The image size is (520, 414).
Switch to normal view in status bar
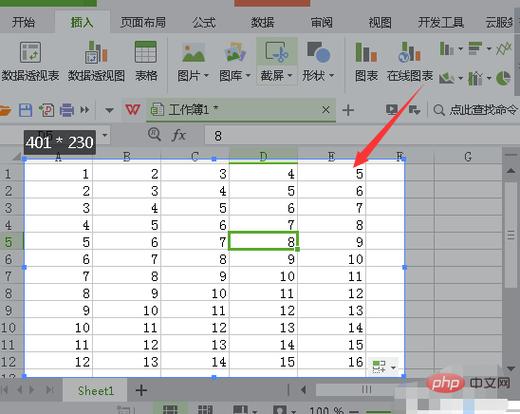click(170, 409)
